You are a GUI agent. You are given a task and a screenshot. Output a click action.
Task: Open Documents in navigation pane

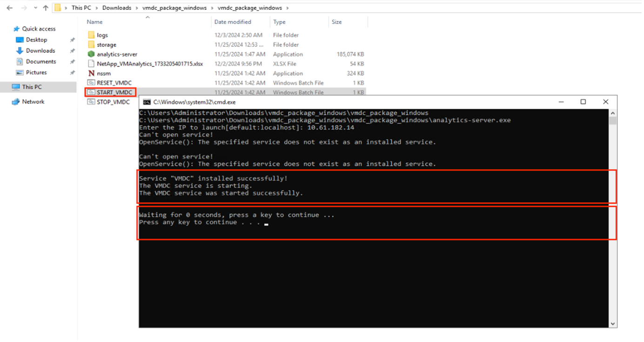click(x=41, y=61)
